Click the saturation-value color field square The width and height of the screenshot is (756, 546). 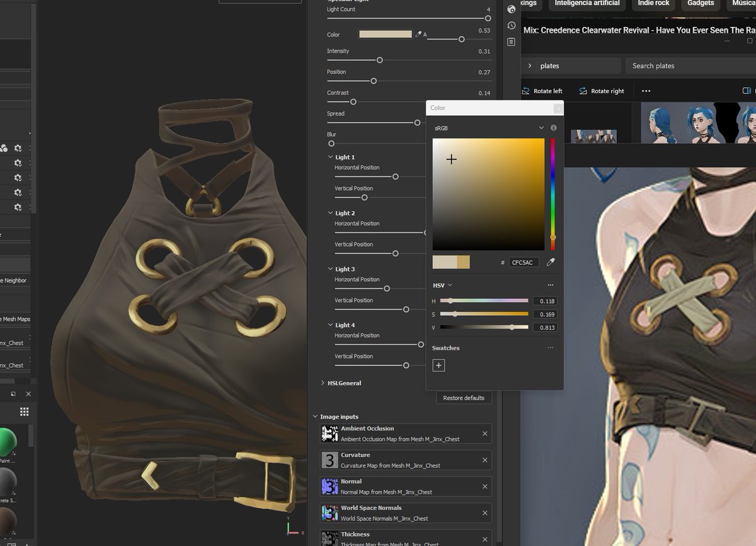pyautogui.click(x=488, y=194)
